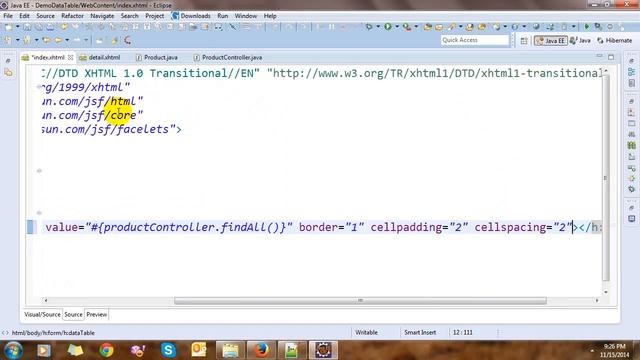Open Chrome from the taskbar

click(x=106, y=350)
